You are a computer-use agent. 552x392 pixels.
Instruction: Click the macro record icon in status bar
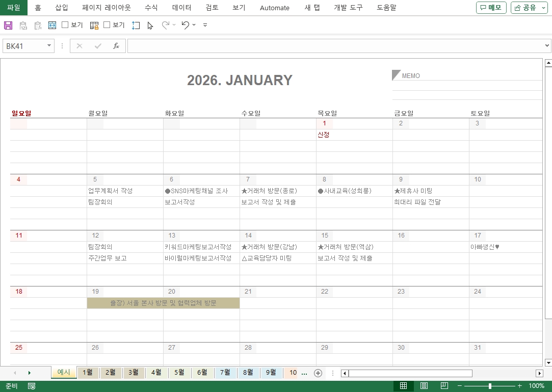pyautogui.click(x=32, y=386)
